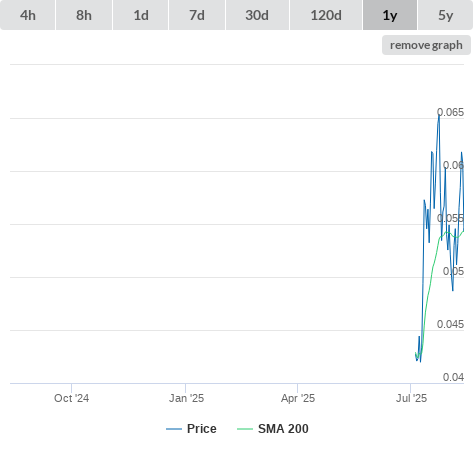Choose the 1d time range tab
The height and width of the screenshot is (455, 474).
[141, 15]
